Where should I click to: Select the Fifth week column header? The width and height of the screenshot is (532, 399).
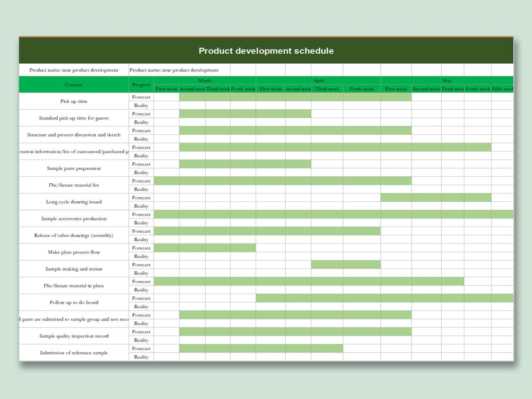point(502,89)
